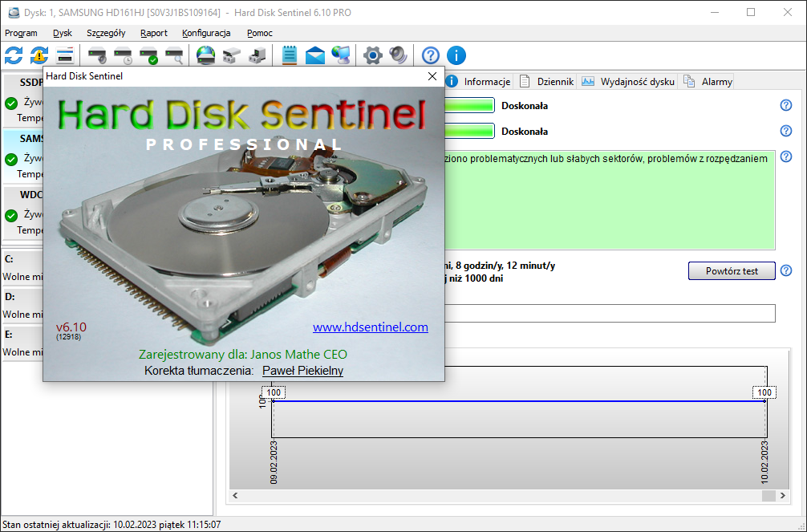807x532 pixels.
Task: Switch to the Wydajność dysku tab
Action: [x=628, y=81]
